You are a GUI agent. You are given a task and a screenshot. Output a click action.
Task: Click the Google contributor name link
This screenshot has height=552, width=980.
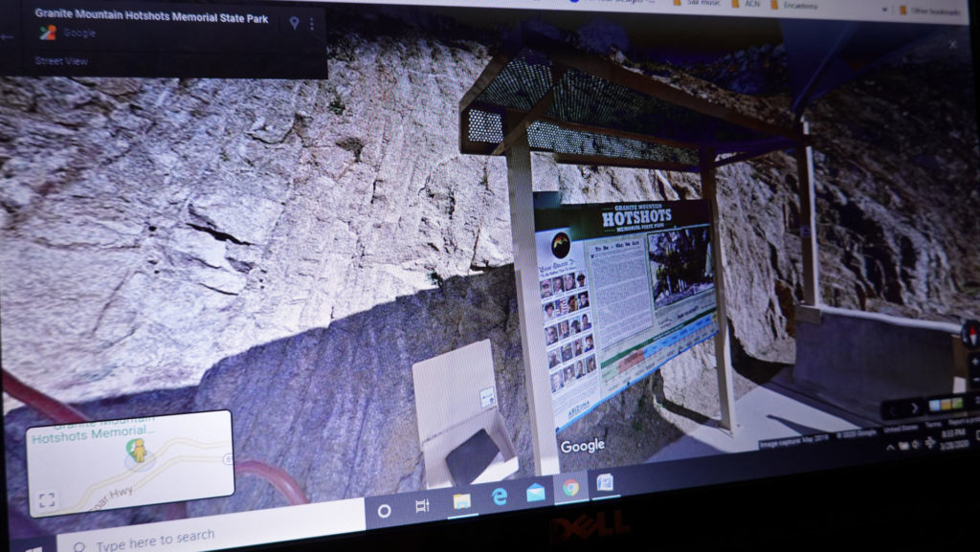79,33
